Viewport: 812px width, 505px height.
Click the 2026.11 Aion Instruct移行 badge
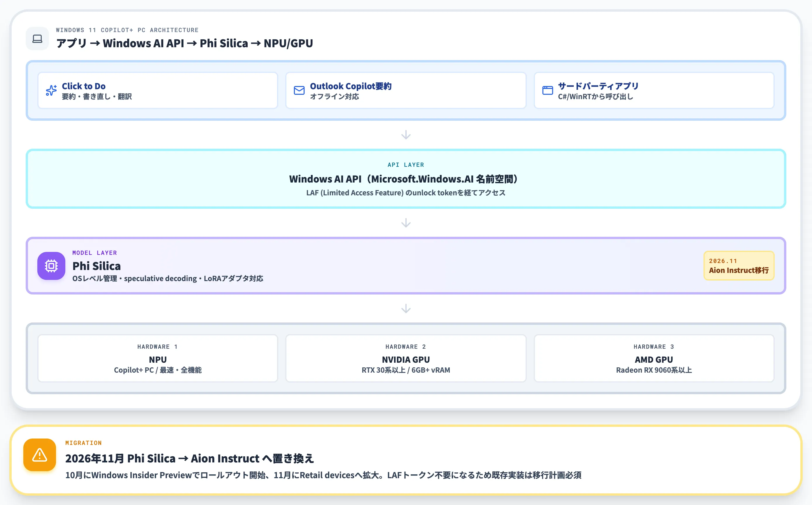[x=739, y=266]
